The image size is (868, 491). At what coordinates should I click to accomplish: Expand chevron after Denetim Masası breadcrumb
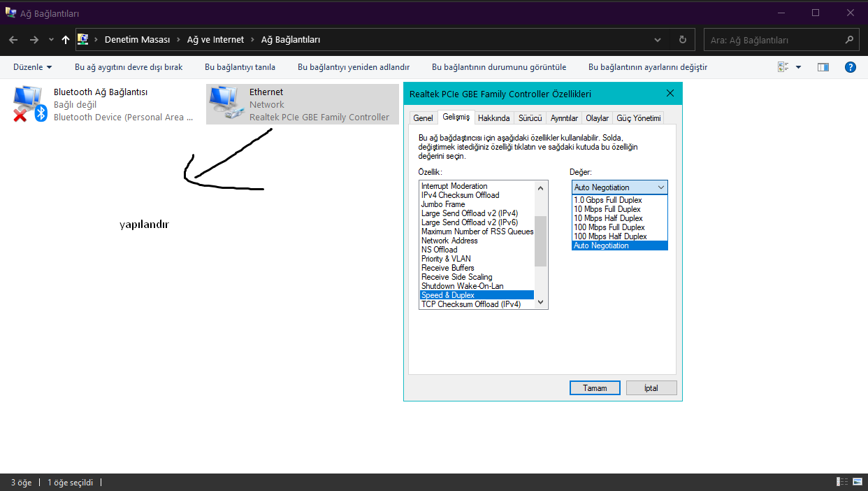tap(179, 40)
